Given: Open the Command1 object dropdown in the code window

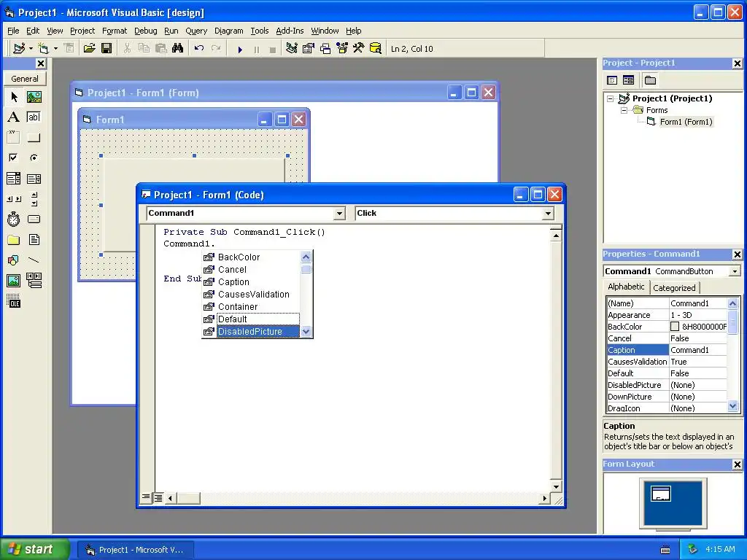Looking at the screenshot, I should click(x=339, y=214).
